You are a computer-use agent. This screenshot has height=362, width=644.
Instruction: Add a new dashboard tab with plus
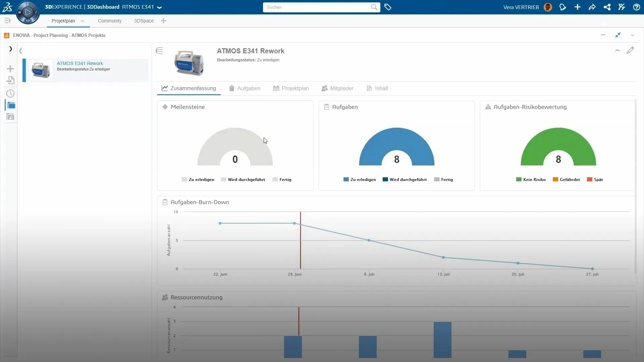163,21
